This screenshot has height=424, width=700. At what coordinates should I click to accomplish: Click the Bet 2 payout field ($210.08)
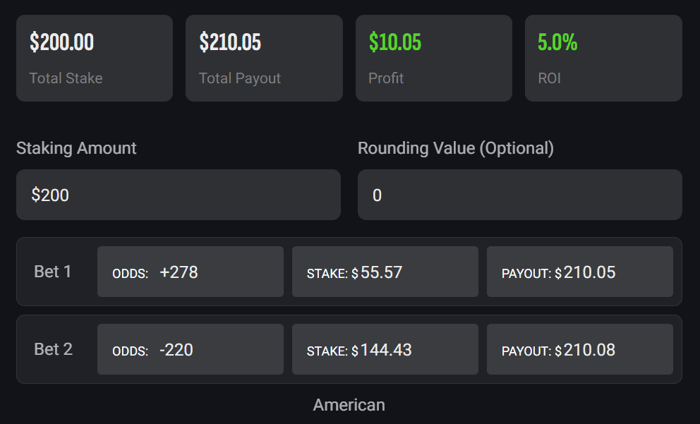pos(580,350)
